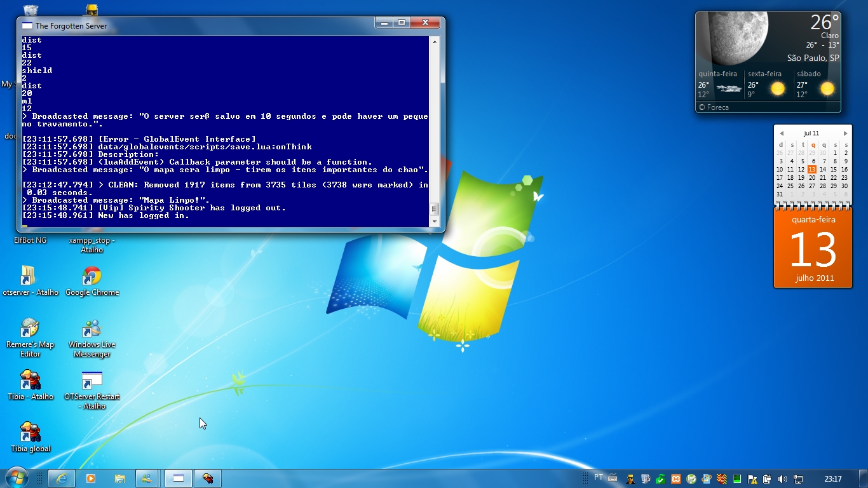Select The Forgotten Server console taskbar button
Screen dimensions: 868x488
coord(179,478)
